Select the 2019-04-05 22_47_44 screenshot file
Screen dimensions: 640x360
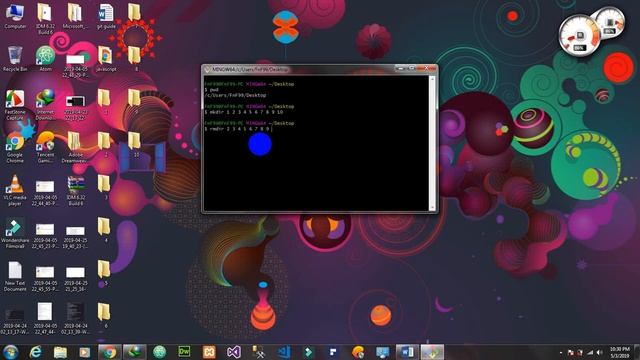45,319
